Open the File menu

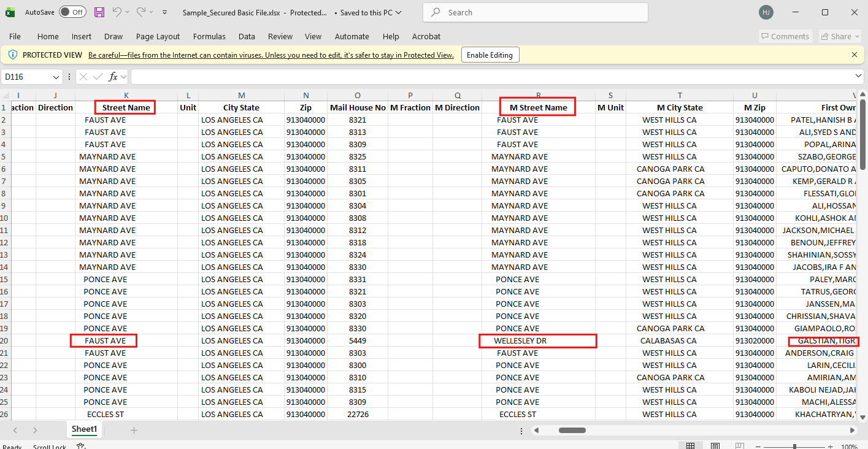(15, 37)
